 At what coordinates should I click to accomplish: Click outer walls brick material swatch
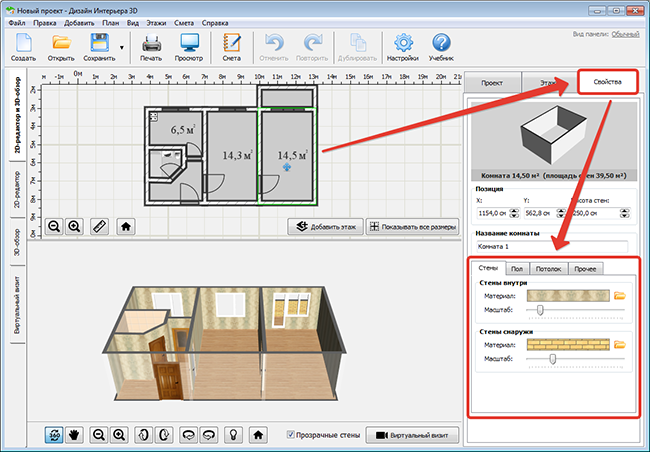568,345
